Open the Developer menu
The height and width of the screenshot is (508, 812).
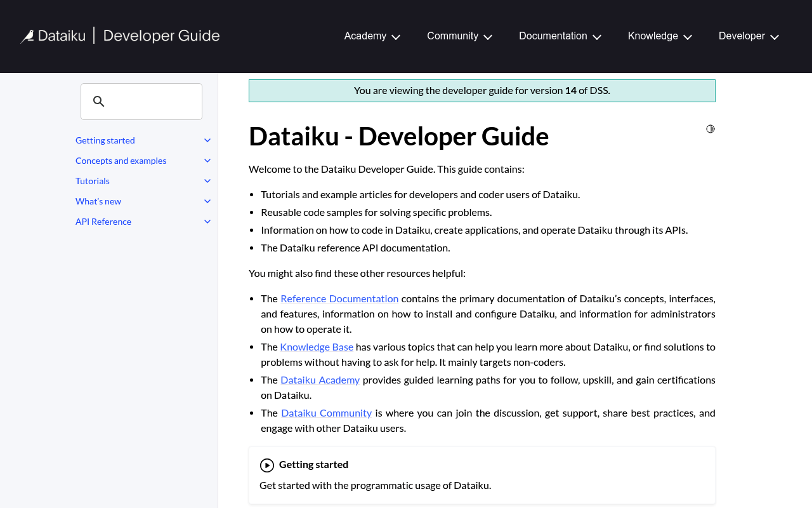pyautogui.click(x=742, y=36)
